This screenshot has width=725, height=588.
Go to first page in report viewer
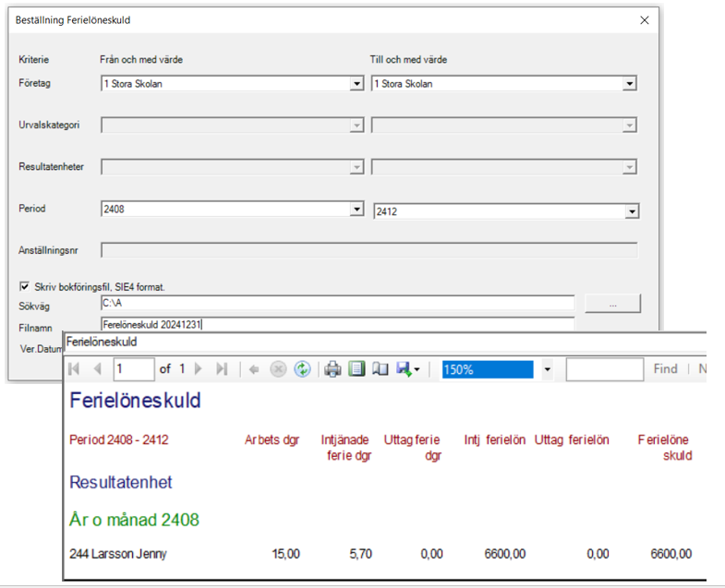[74, 369]
